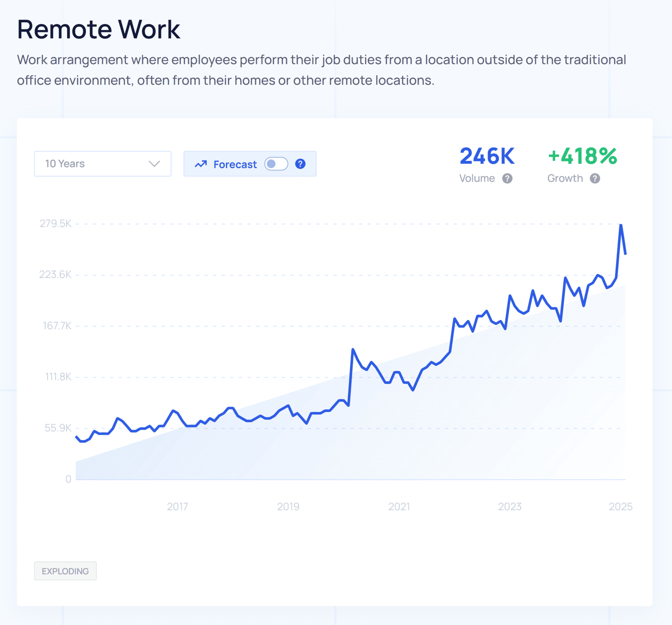Click the 2019 x-axis year label
Screen dimensions: 672x625
(288, 506)
